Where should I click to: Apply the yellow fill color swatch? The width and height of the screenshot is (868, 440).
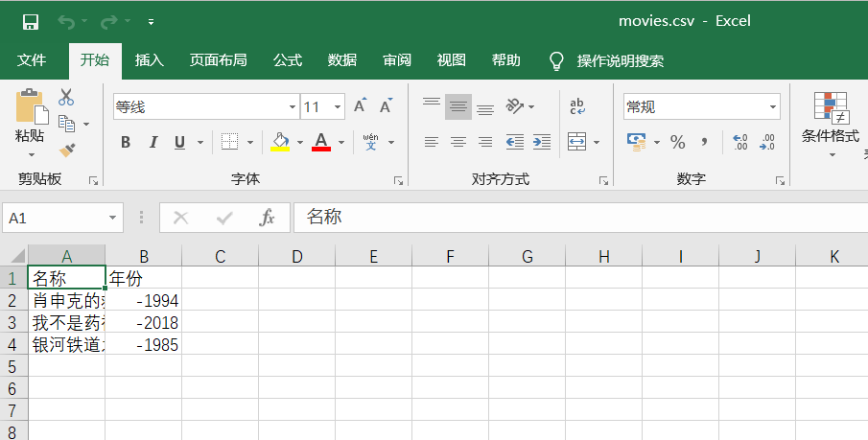(280, 142)
